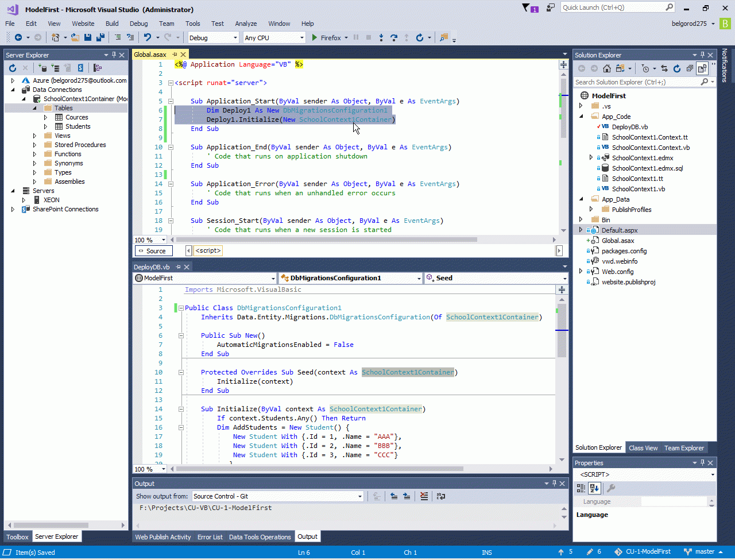This screenshot has width=735, height=560.
Task: Click the Source view button below the editor
Action: tap(153, 251)
